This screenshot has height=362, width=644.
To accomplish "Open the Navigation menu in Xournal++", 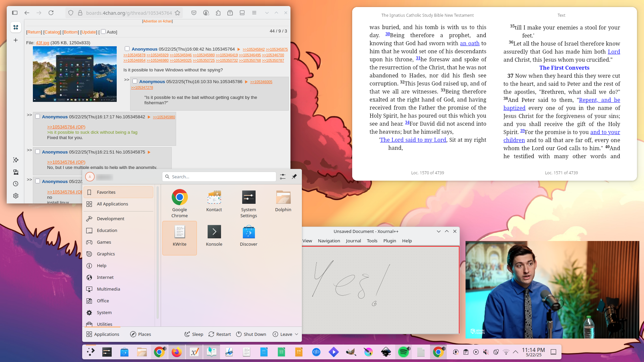I will click(329, 241).
